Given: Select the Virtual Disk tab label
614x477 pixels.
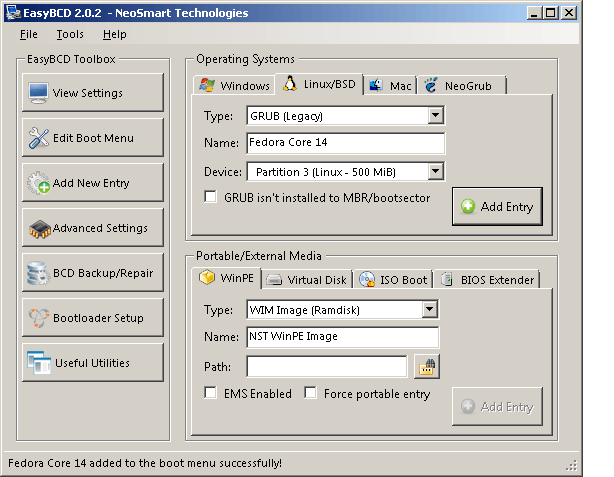Looking at the screenshot, I should tap(317, 280).
